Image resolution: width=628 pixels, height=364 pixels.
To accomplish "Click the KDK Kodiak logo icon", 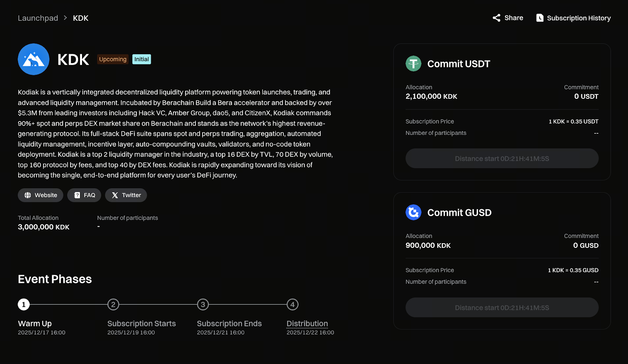I will click(x=33, y=59).
